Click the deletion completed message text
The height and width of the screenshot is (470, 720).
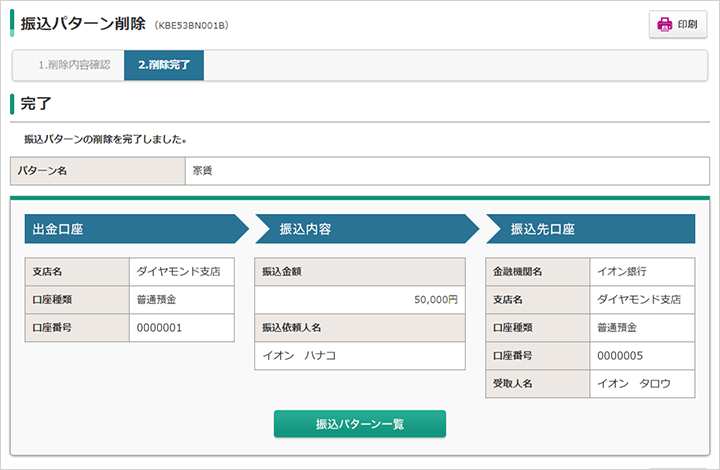[x=105, y=140]
